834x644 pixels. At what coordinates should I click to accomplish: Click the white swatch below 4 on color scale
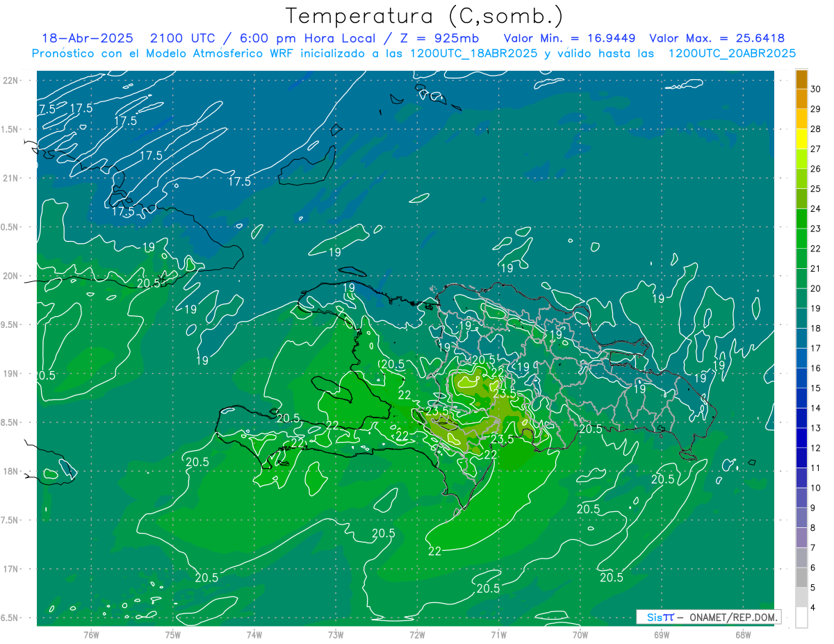coord(801,618)
